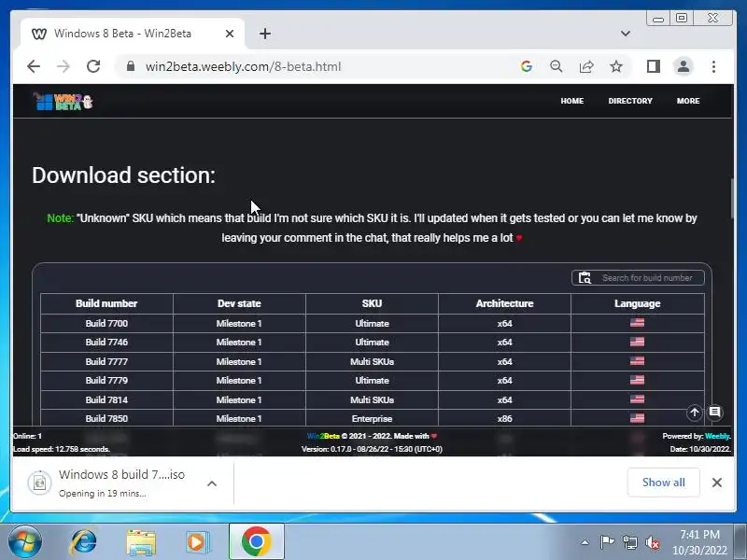
Task: Open Windows Explorer folder on taskbar
Action: (x=141, y=542)
